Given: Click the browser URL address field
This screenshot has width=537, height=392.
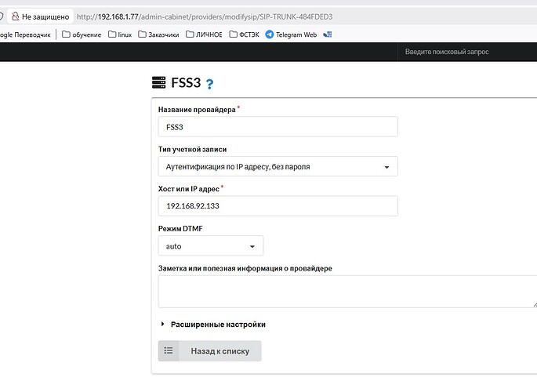Looking at the screenshot, I should pos(205,16).
